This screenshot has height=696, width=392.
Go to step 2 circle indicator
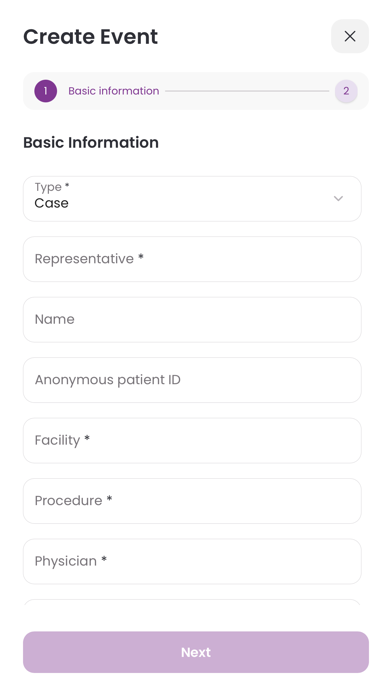[346, 91]
